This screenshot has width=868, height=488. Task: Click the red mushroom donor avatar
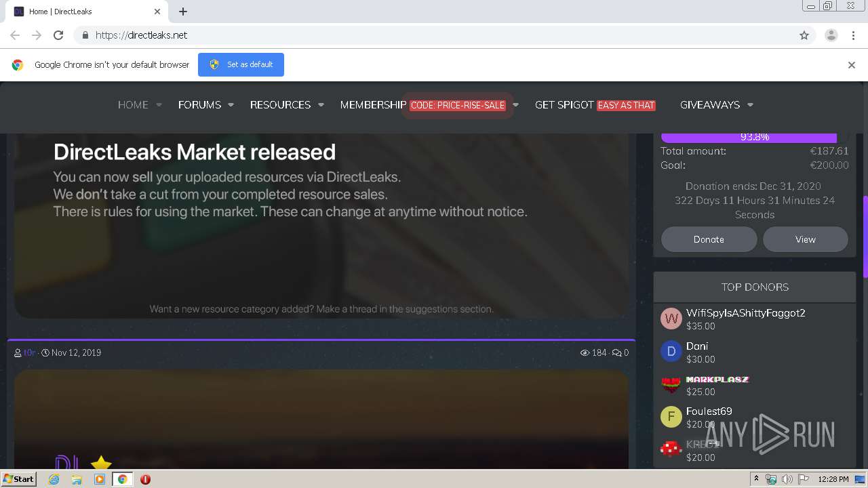point(671,449)
